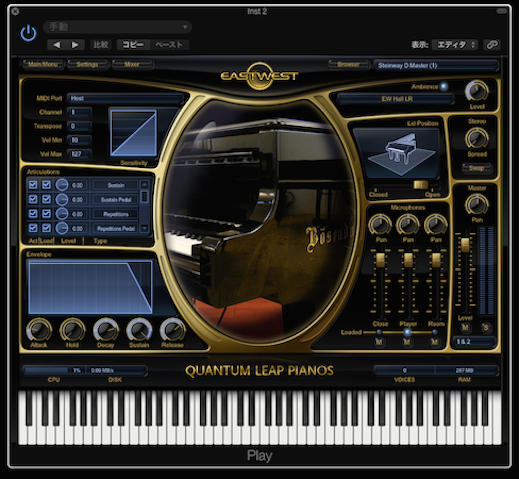
Task: Switch to the Mixer view
Action: [x=132, y=64]
